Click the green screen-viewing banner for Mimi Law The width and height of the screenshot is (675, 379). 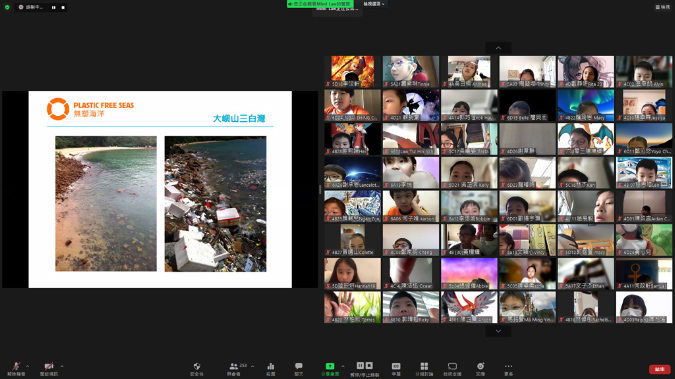pyautogui.click(x=320, y=4)
